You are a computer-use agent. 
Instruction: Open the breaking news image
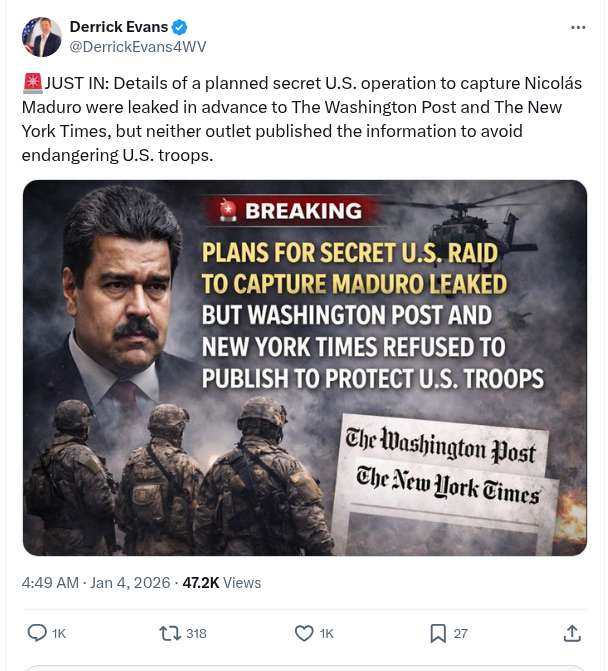click(x=304, y=367)
